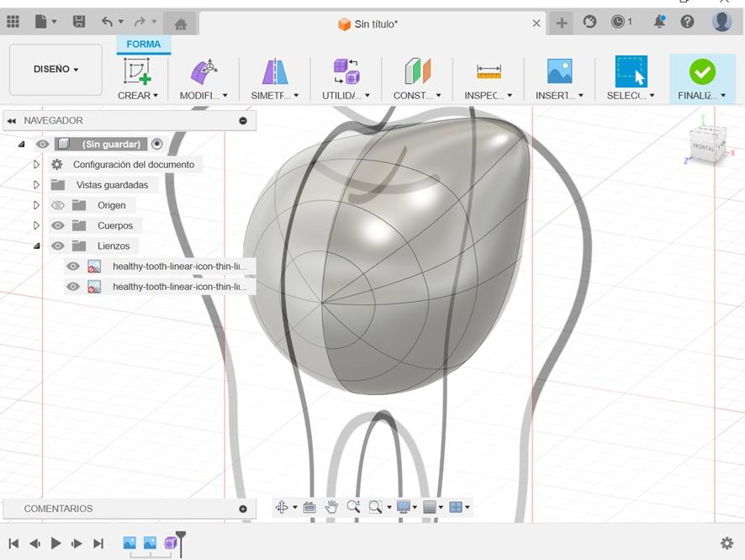Collapse the Lienzos folder
The width and height of the screenshot is (745, 560).
(37, 246)
